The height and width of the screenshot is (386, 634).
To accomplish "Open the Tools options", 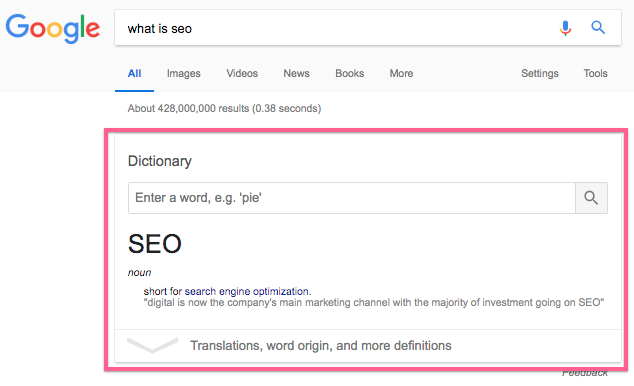I will (595, 73).
